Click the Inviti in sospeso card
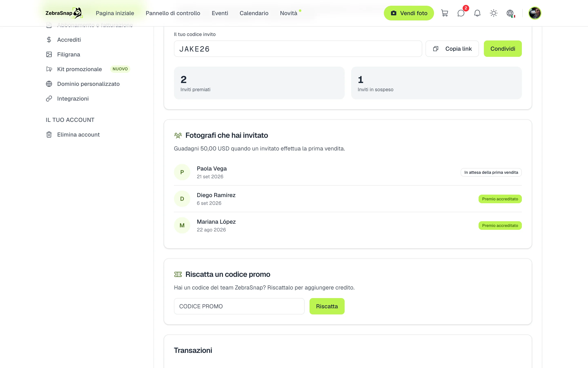Image resolution: width=588 pixels, height=368 pixels. [436, 83]
